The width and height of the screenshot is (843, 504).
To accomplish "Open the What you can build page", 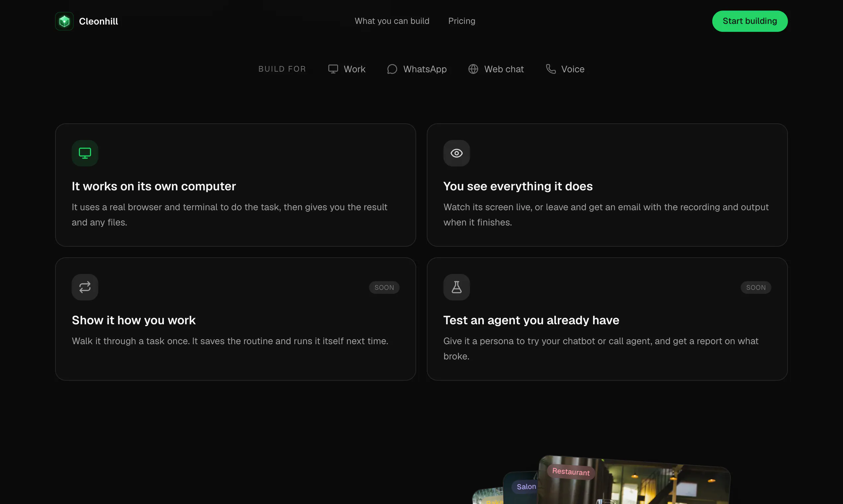I will pyautogui.click(x=392, y=21).
